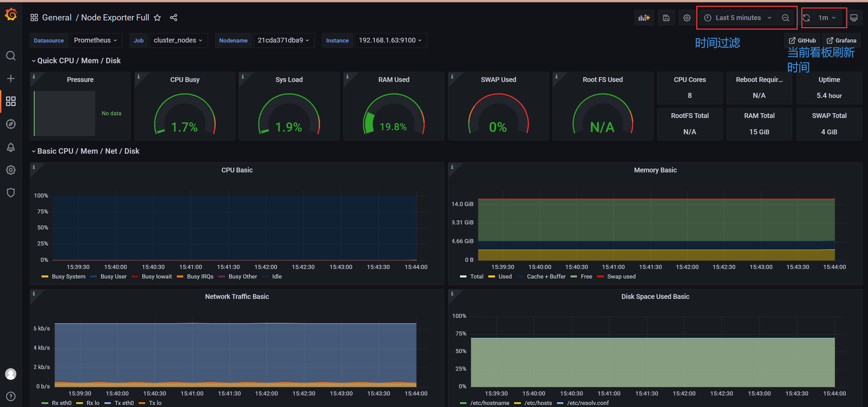Viewport: 868px width, 407px height.
Task: Toggle the Swap used series in Memory legend
Action: point(621,276)
